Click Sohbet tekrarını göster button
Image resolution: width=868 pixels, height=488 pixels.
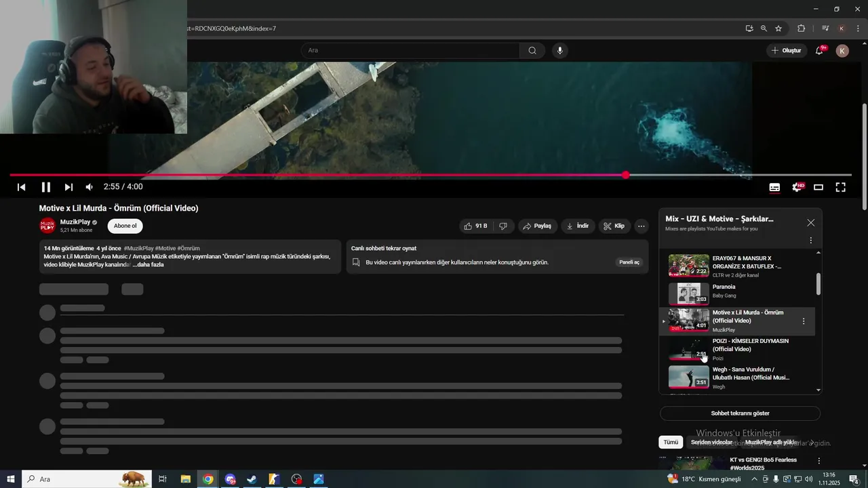740,413
